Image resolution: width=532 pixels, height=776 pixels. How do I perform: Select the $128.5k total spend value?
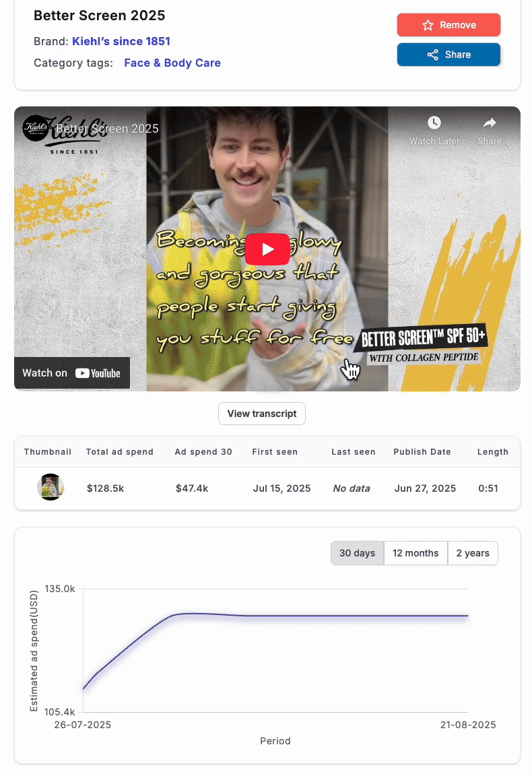pyautogui.click(x=106, y=488)
